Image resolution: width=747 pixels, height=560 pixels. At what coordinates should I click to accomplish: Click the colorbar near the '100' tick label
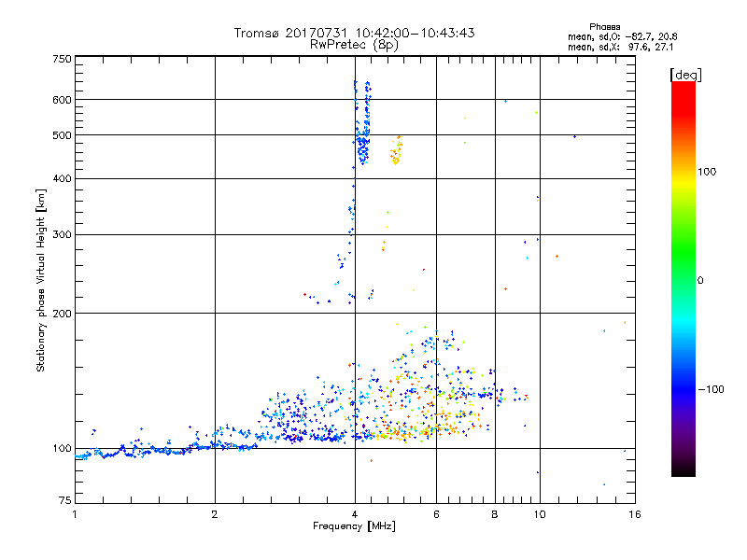pos(684,172)
